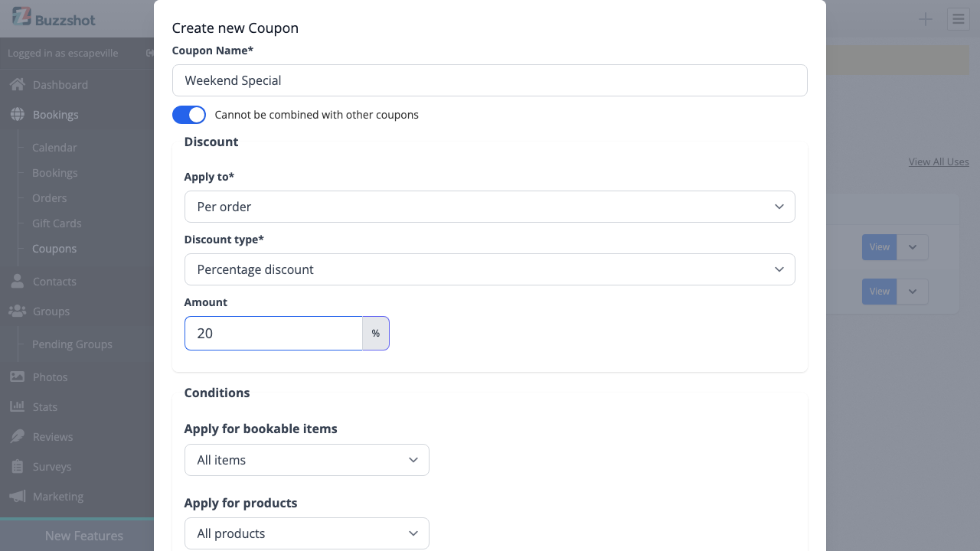
Task: Open Calendar from the sidebar menu
Action: (x=54, y=147)
